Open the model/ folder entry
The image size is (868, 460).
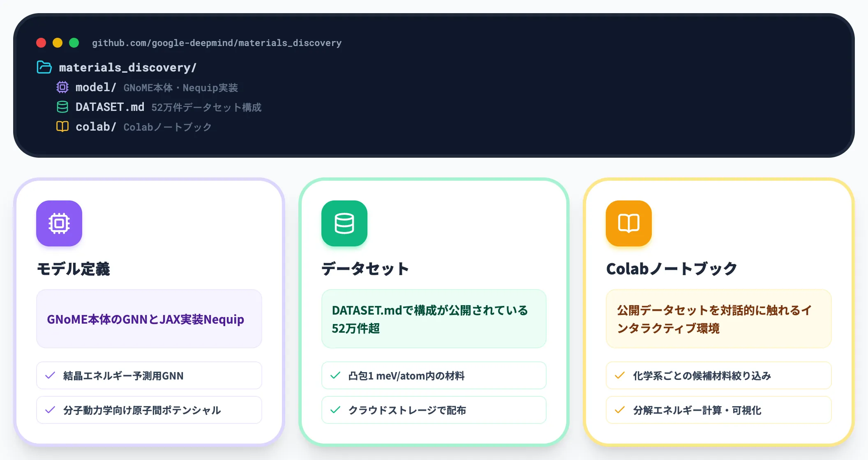tap(96, 87)
